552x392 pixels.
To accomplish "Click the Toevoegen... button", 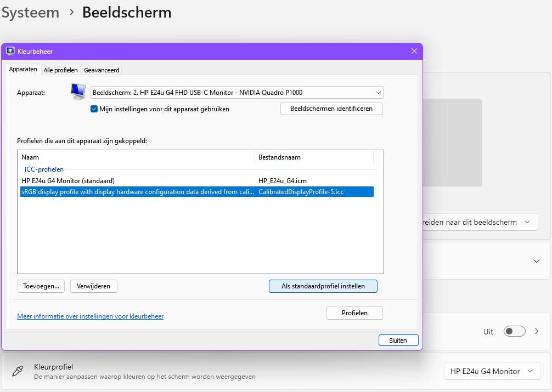I will coord(41,286).
